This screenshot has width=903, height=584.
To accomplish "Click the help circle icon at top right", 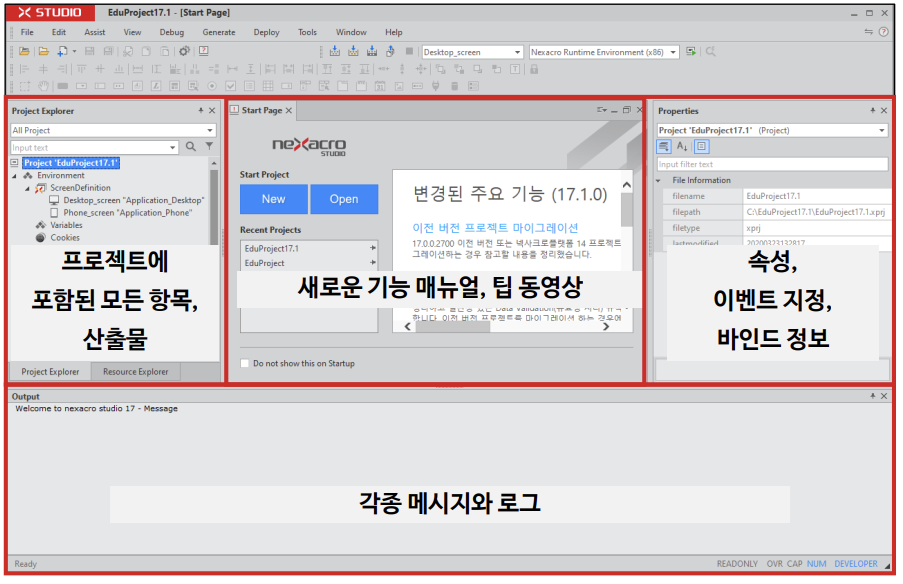I will tap(883, 32).
